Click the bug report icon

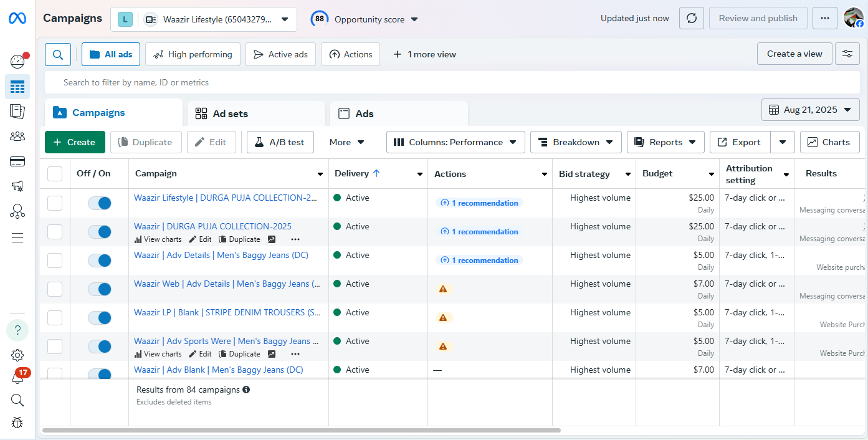tap(17, 423)
